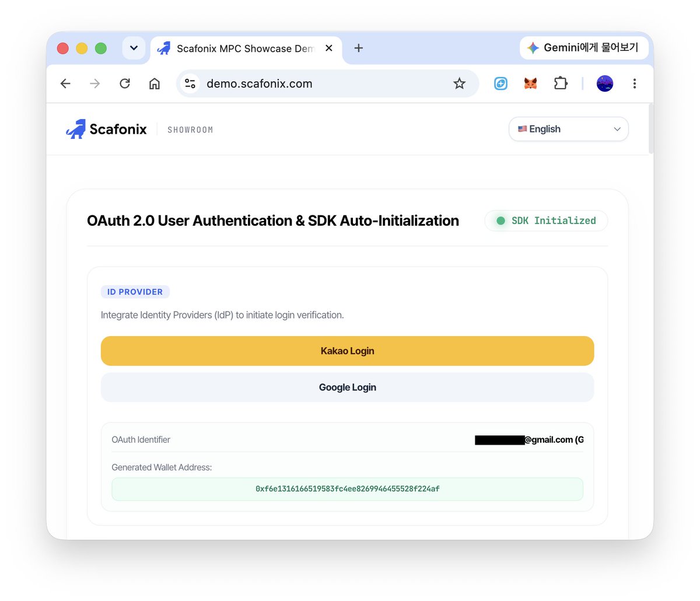Image resolution: width=700 pixels, height=601 pixels.
Task: Open the tab search chevron button
Action: point(134,48)
